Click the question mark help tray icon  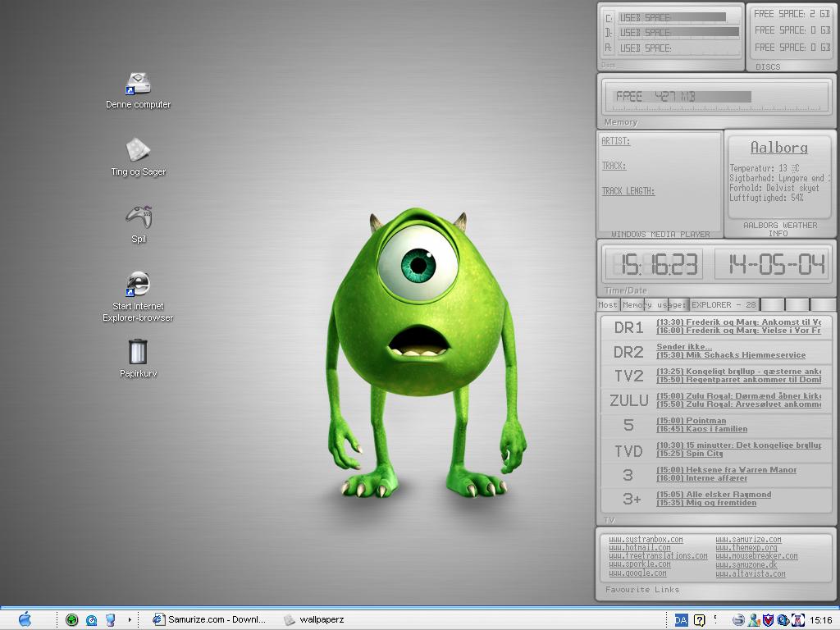coord(699,620)
